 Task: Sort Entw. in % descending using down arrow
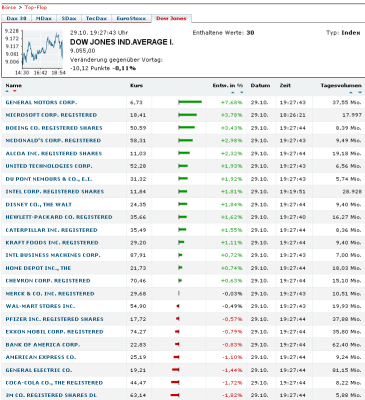pos(241,92)
